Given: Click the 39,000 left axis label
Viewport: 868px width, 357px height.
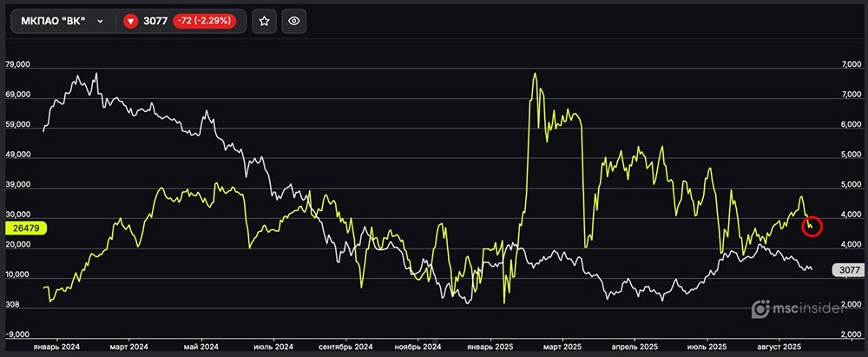Looking at the screenshot, I should (x=18, y=185).
